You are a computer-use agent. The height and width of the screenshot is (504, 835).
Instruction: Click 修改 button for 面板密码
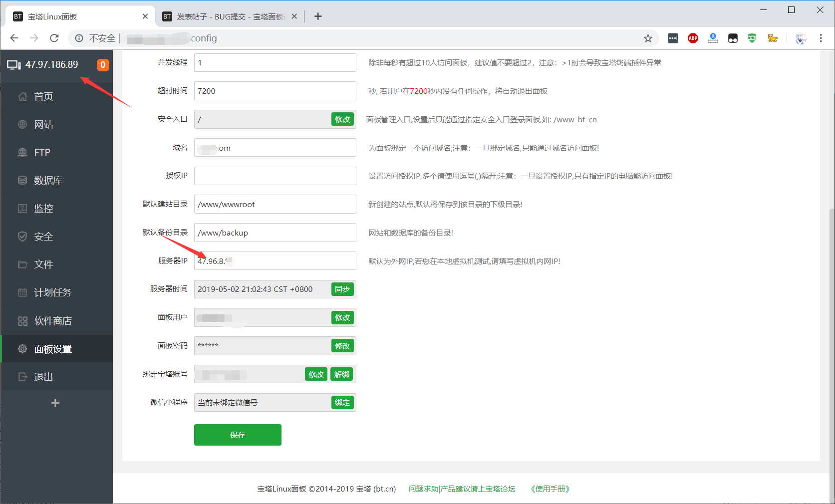point(342,346)
